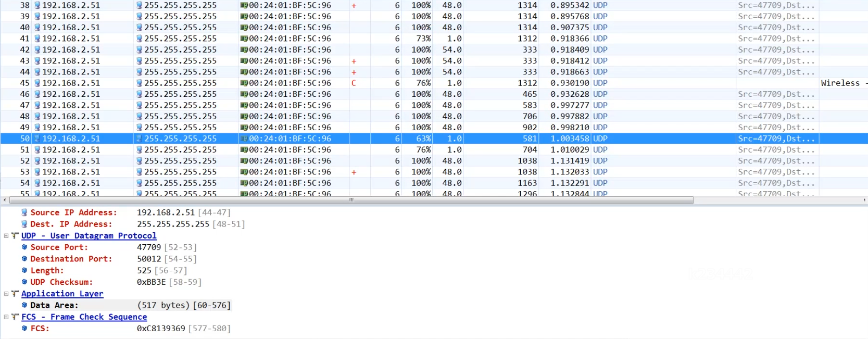The image size is (868, 339).
Task: Click the cube icon next to UDP Checksum
Action: point(24,282)
